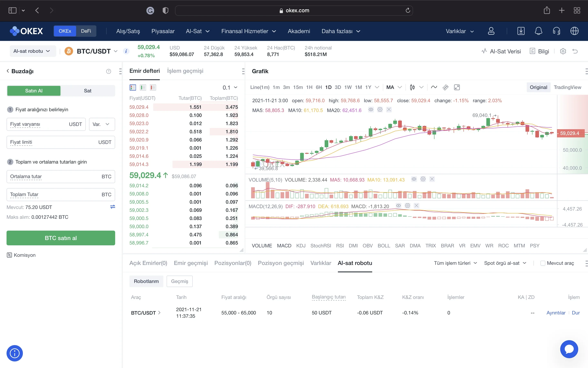Remove the MA indicator
The width and height of the screenshot is (588, 368).
389,110
